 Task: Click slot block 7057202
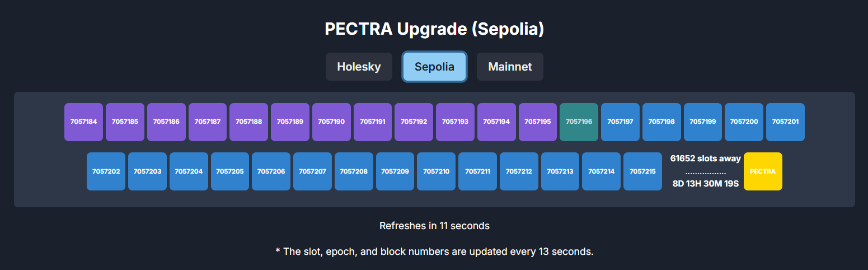[x=106, y=171]
